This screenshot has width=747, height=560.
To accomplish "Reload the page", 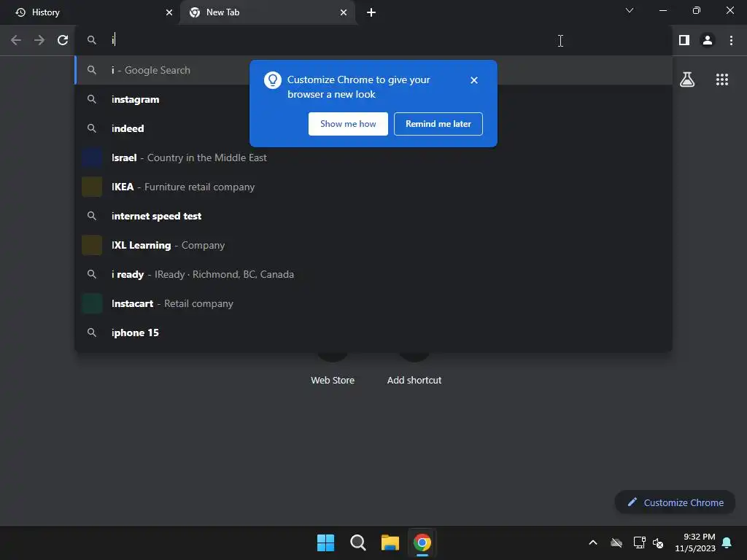I will [63, 40].
